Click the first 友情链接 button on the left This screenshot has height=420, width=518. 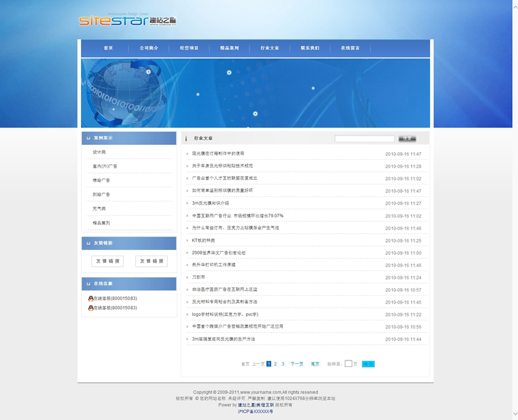[x=107, y=261]
